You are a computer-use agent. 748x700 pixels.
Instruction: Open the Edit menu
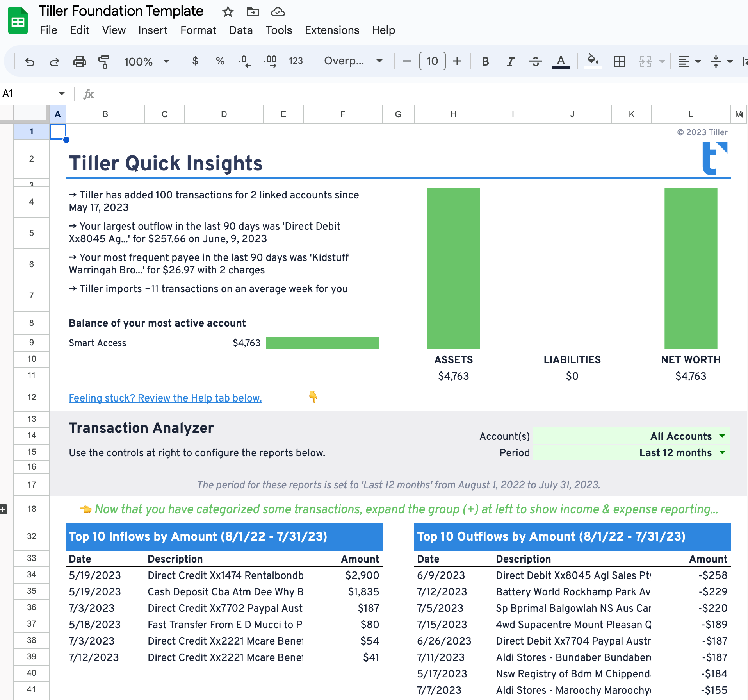(80, 30)
